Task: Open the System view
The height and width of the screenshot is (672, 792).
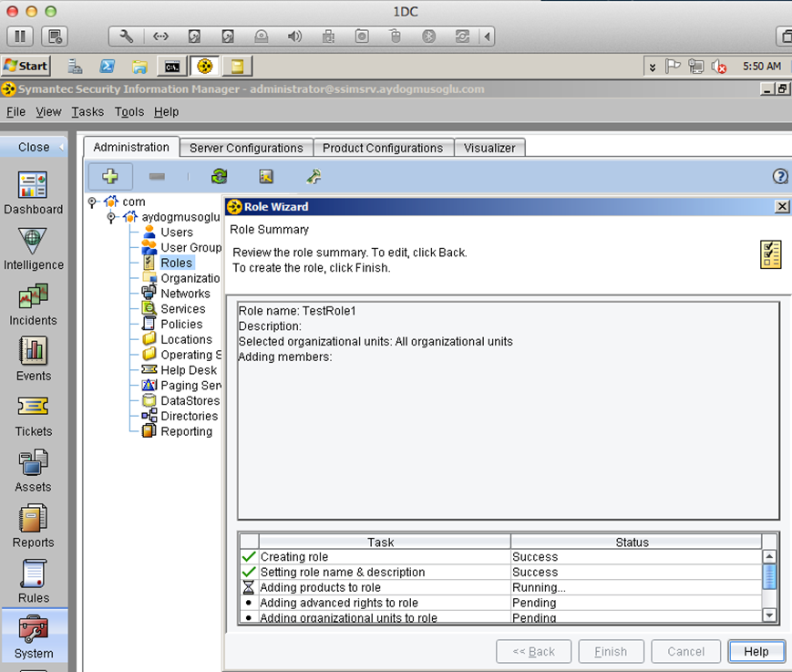Action: pyautogui.click(x=34, y=636)
